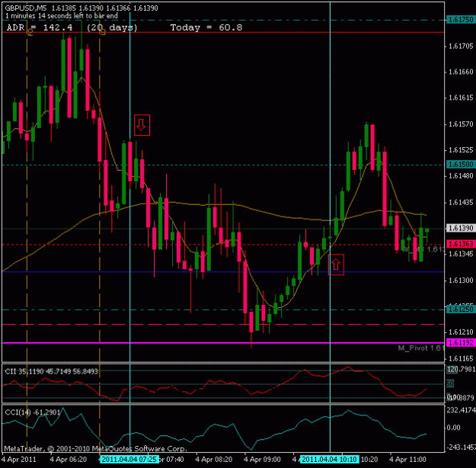Click the 1.61435 price scale value
476x468 pixels.
[461, 203]
